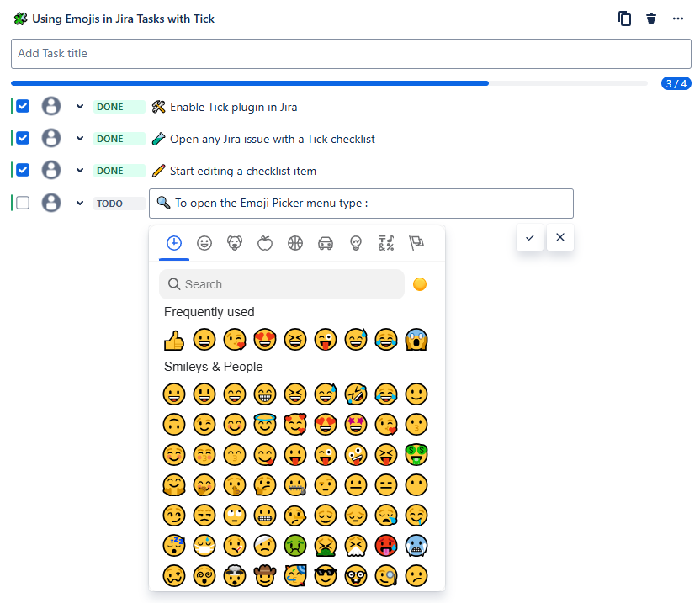700x603 pixels.
Task: Click the Add Task title field
Action: pyautogui.click(x=352, y=54)
